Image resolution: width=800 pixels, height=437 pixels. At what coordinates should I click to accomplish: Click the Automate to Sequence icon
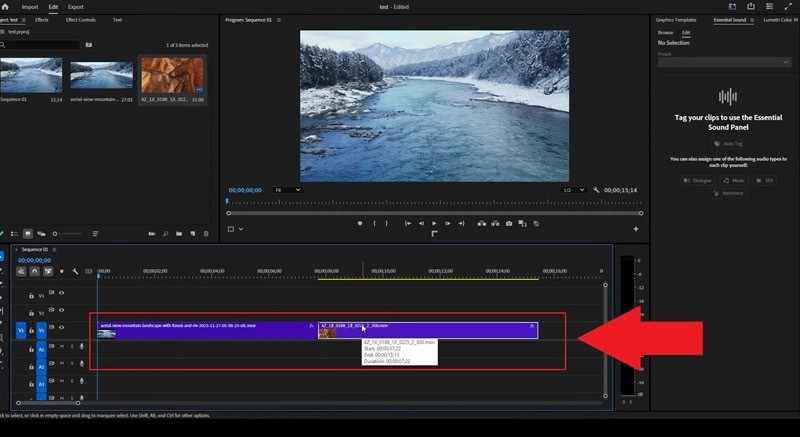152,234
